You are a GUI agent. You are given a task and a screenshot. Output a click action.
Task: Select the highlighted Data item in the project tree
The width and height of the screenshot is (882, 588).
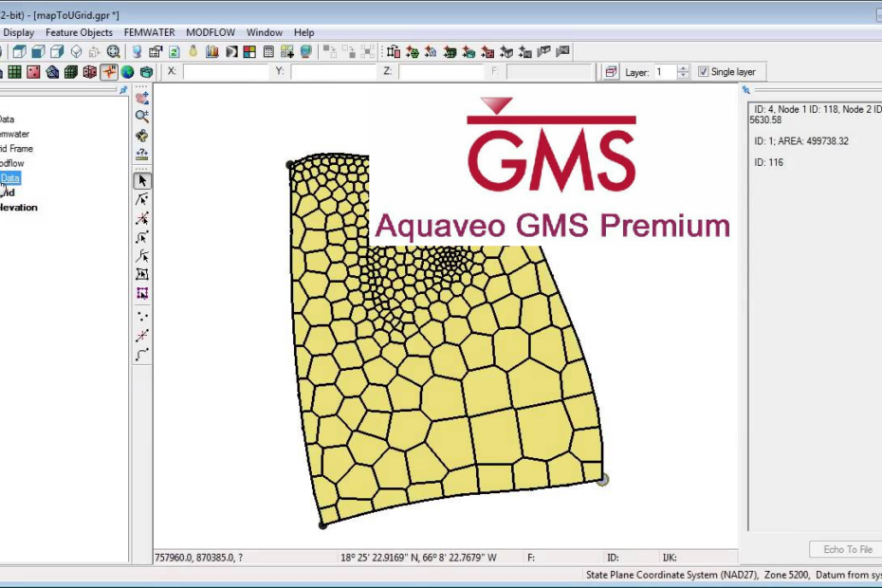(9, 177)
